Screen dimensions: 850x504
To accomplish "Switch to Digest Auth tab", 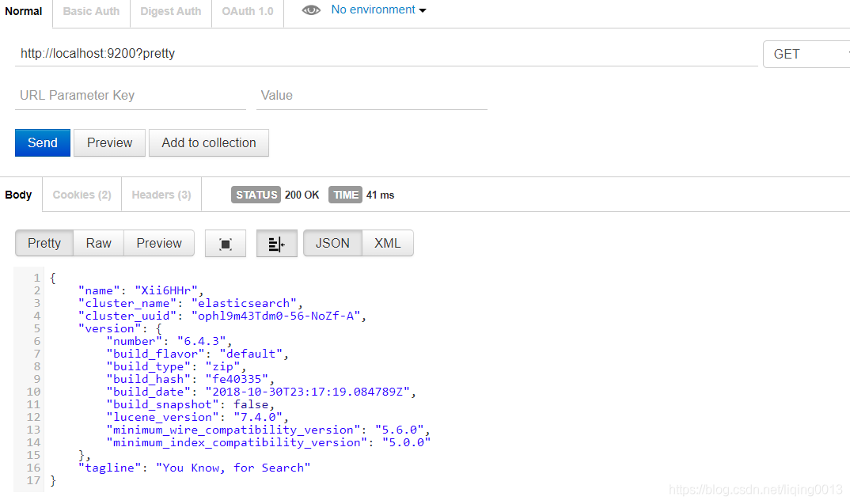I will coord(171,11).
